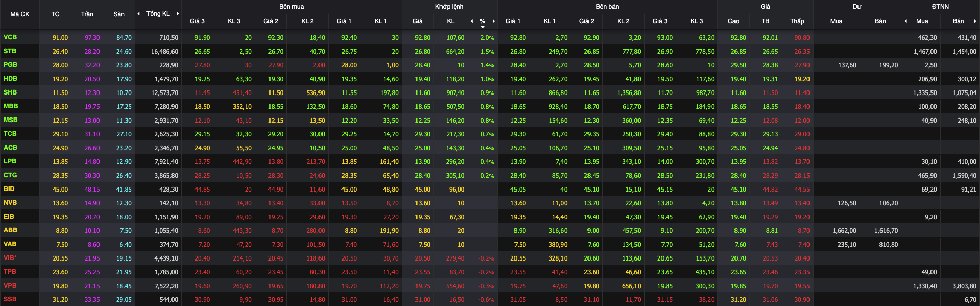Image resolution: width=980 pixels, height=306 pixels.
Task: Click CTG's foreign sell value 1,590,40
Action: [x=965, y=176]
